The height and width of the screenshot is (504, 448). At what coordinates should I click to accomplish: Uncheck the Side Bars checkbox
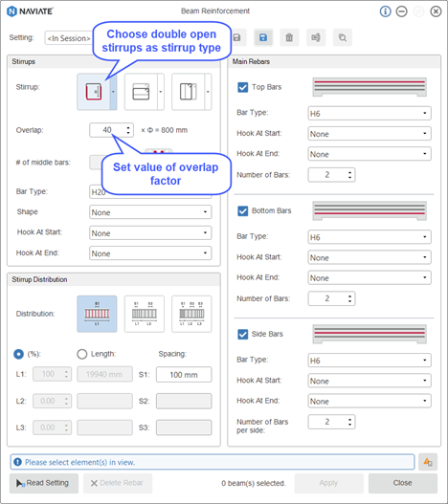(x=243, y=335)
